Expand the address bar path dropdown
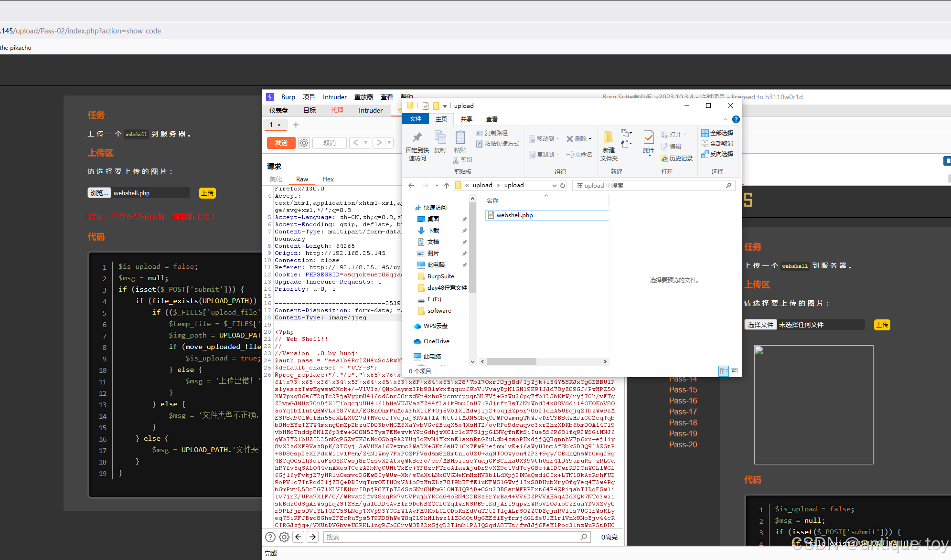 tap(554, 185)
